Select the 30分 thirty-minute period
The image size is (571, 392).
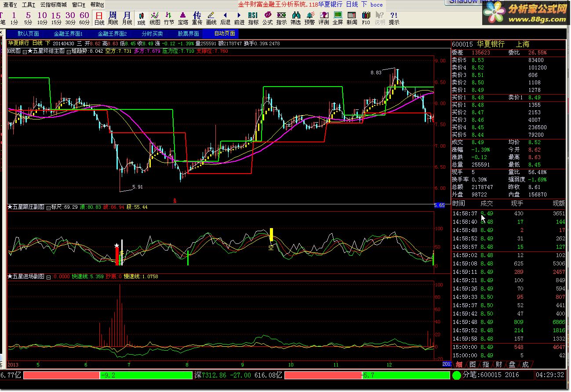(70, 18)
